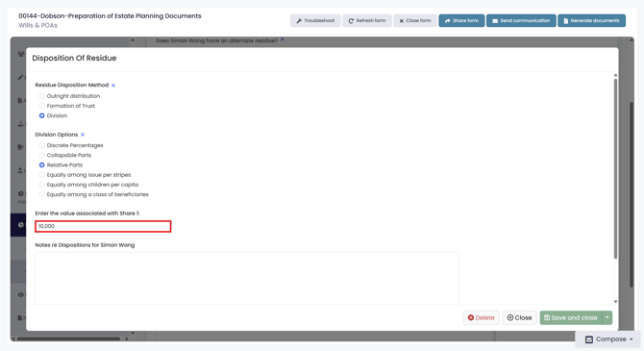Select the Division radio option

[42, 115]
